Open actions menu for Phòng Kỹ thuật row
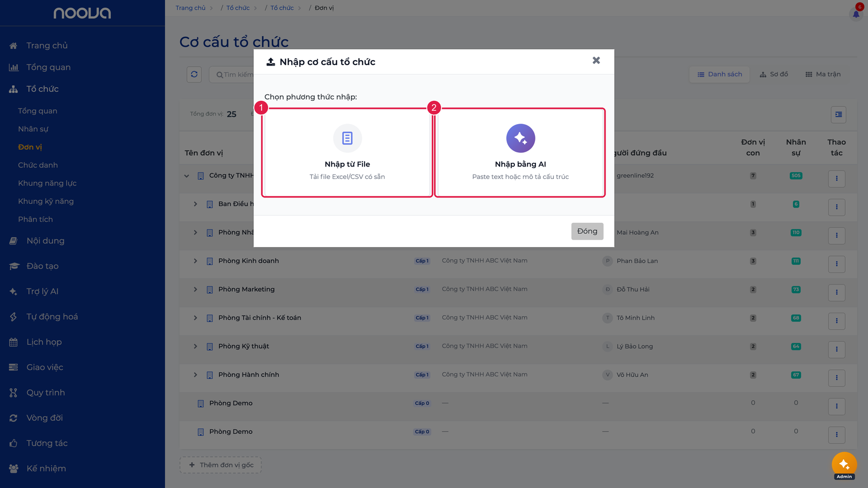The width and height of the screenshot is (868, 488). click(x=837, y=349)
